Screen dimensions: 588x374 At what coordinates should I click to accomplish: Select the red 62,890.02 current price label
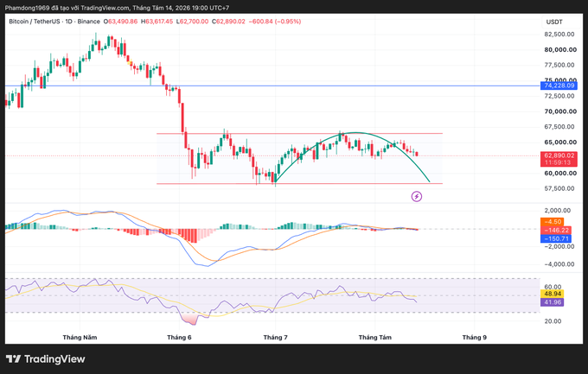tap(559, 155)
